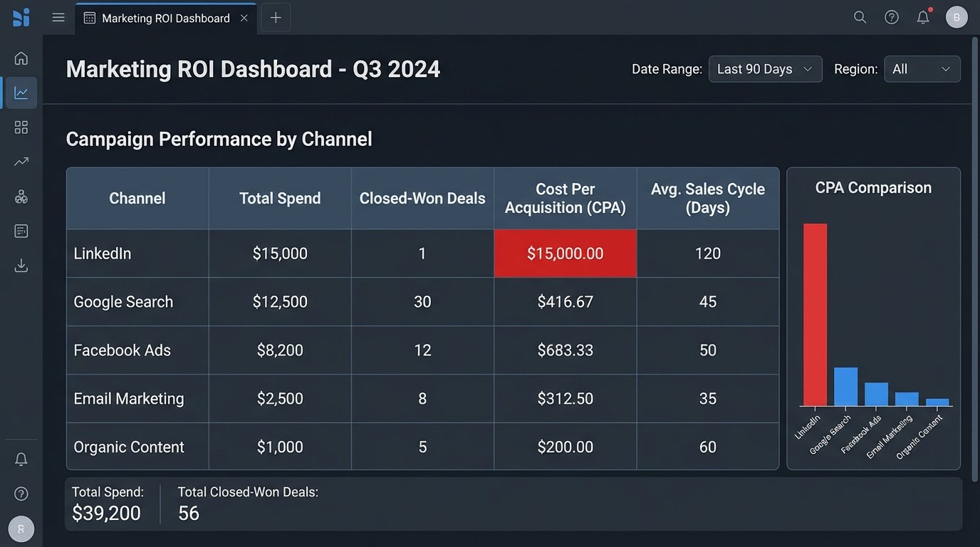The height and width of the screenshot is (547, 980).
Task: Select the Analytics chart icon in sidebar
Action: click(21, 92)
